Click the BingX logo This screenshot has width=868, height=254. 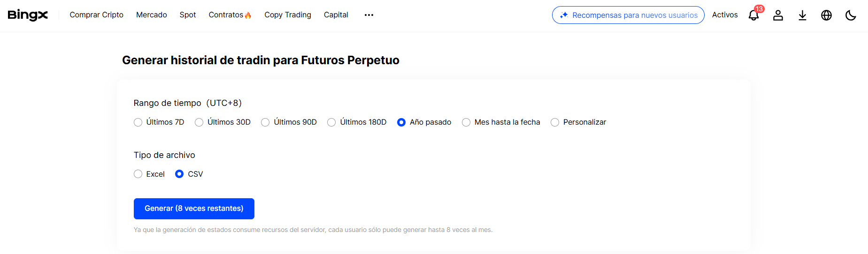28,15
